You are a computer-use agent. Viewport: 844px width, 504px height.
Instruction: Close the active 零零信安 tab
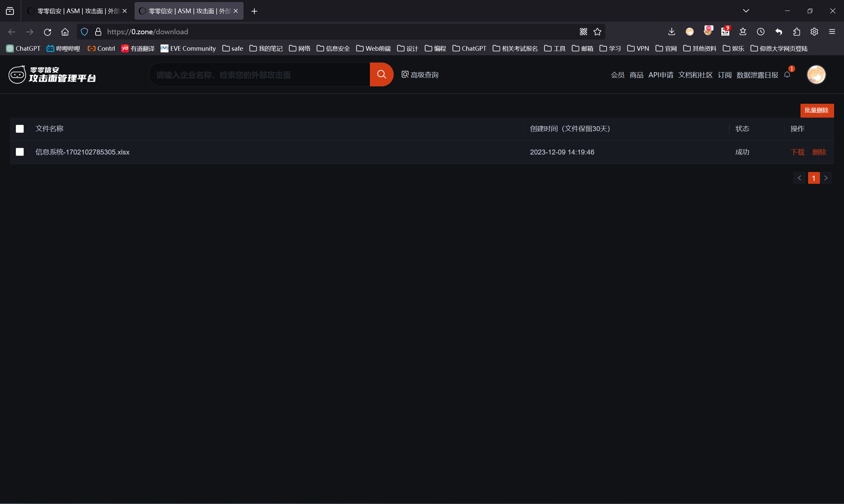pyautogui.click(x=235, y=11)
